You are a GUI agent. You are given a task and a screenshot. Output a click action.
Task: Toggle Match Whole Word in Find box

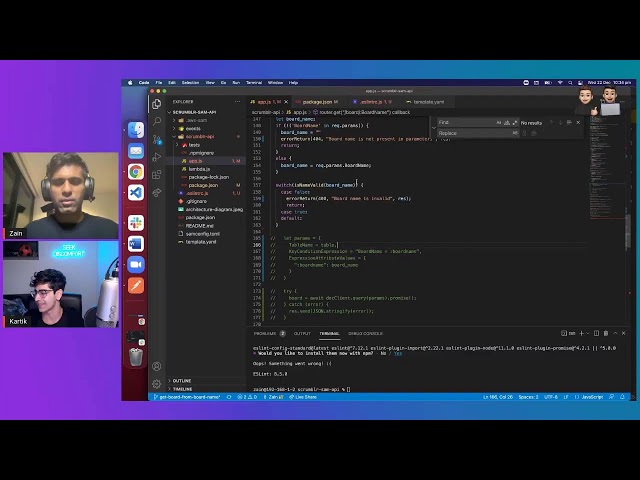(x=507, y=122)
